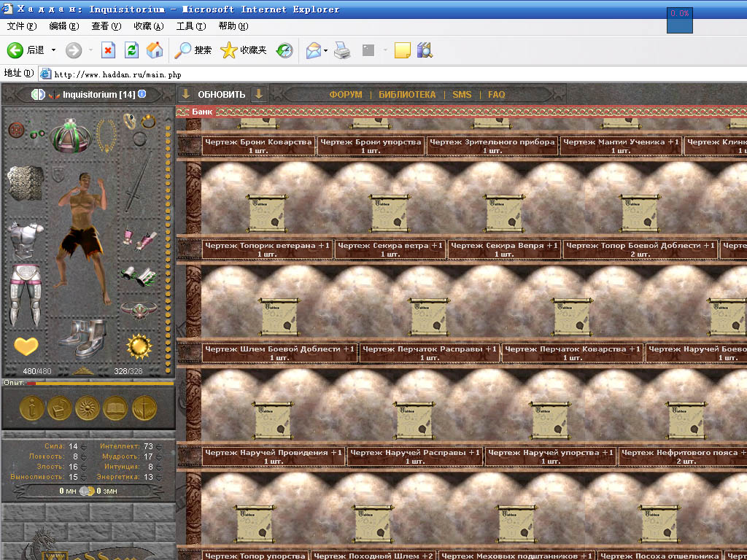Click the gold necklace equipment slot
Viewport: 747px width, 560px height.
tap(107, 136)
